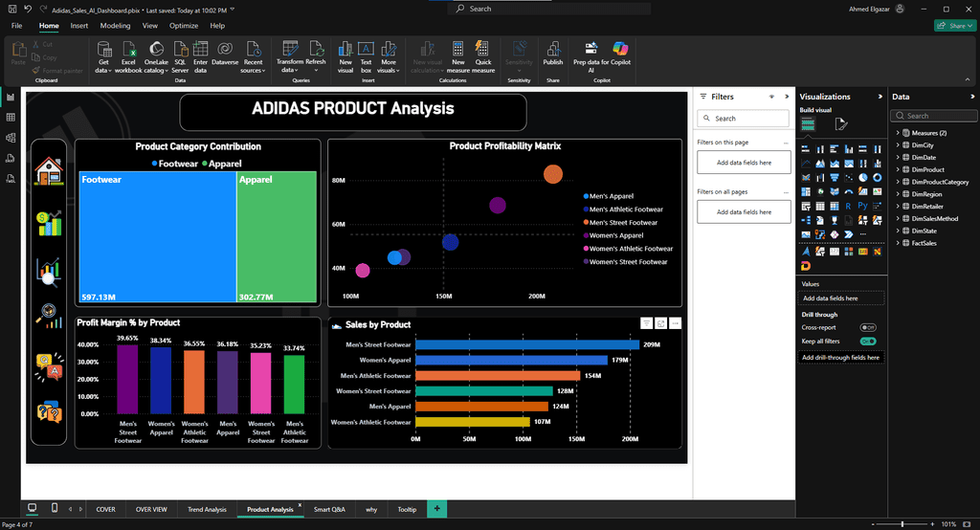Click the New measure icon
The image size is (980, 530).
(458, 56)
